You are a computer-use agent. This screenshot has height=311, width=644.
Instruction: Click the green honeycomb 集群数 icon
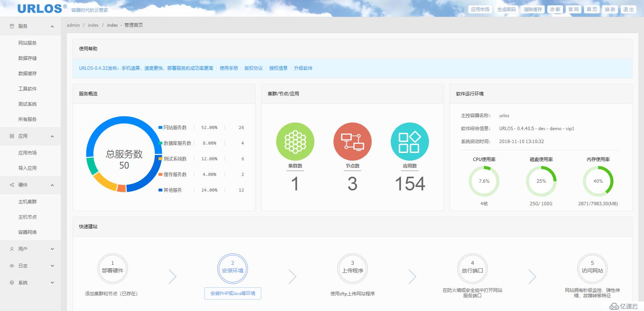(x=295, y=142)
